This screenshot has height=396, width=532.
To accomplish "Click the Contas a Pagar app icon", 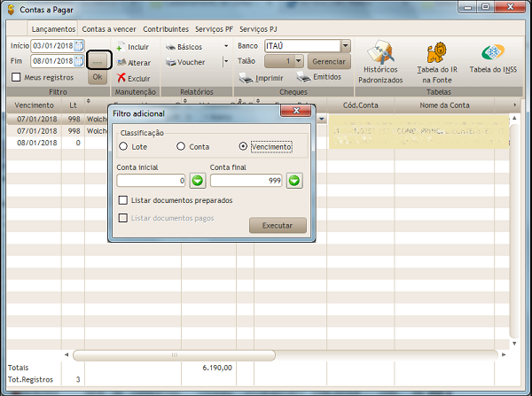I will point(11,10).
